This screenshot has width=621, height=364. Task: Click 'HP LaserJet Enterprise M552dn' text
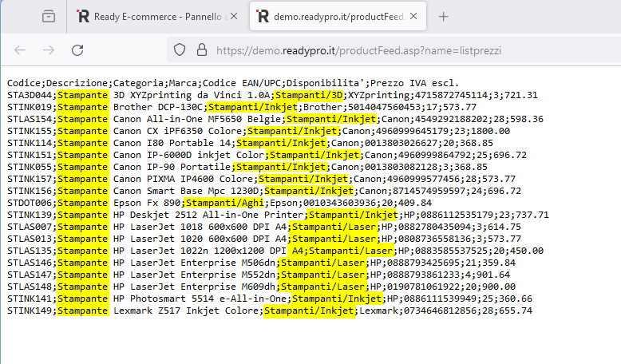(x=194, y=275)
